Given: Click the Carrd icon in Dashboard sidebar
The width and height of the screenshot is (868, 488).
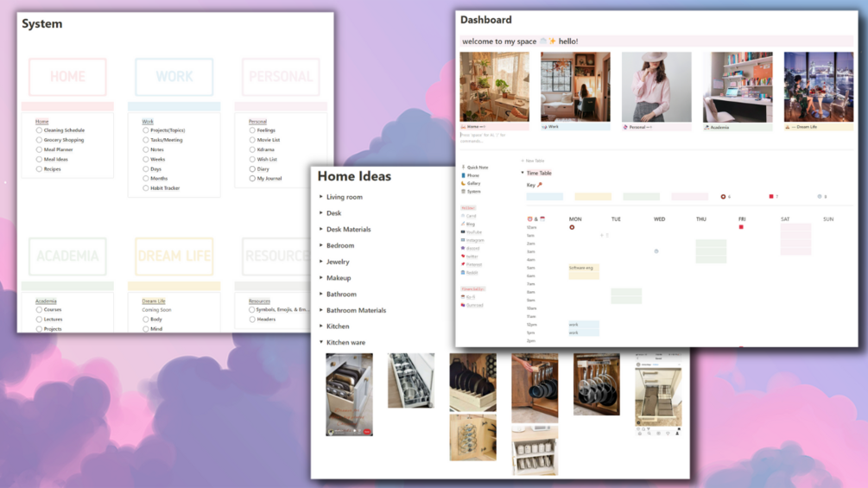Looking at the screenshot, I should (x=463, y=216).
